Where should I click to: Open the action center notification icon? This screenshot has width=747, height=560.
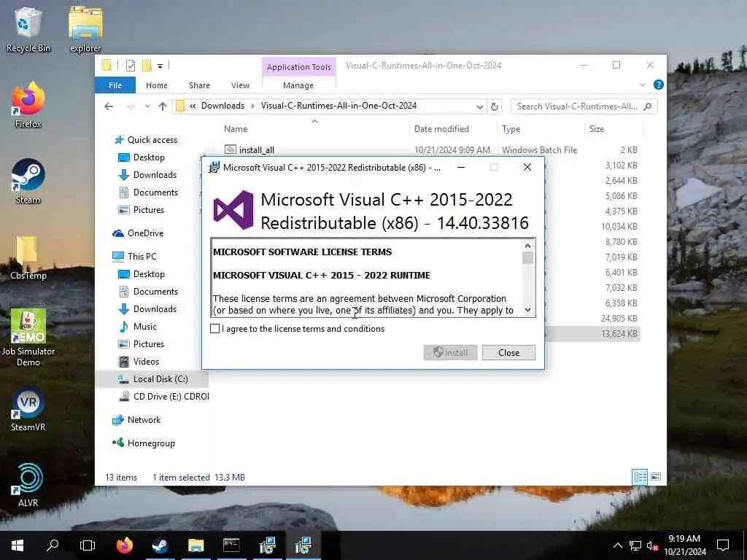click(x=723, y=545)
